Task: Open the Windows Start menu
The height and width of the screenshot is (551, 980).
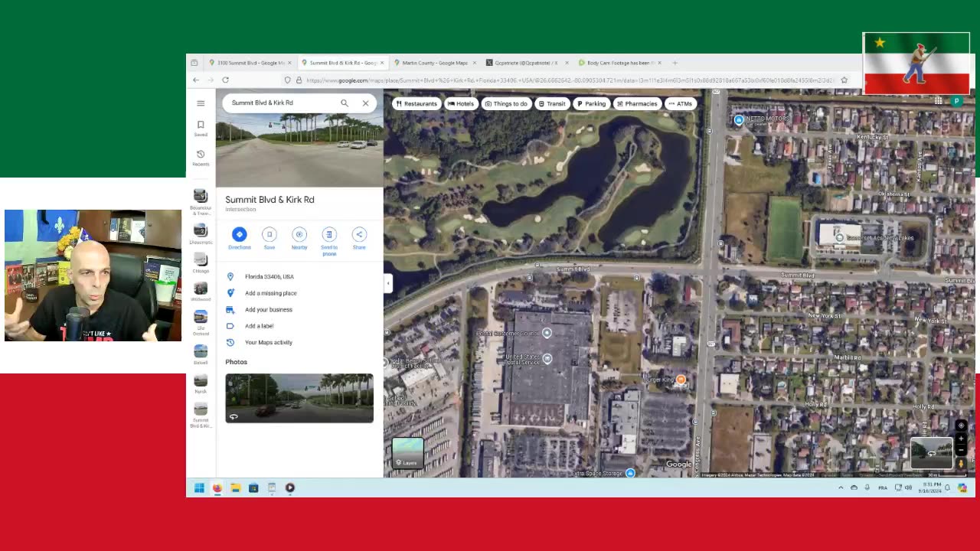Action: pyautogui.click(x=199, y=487)
